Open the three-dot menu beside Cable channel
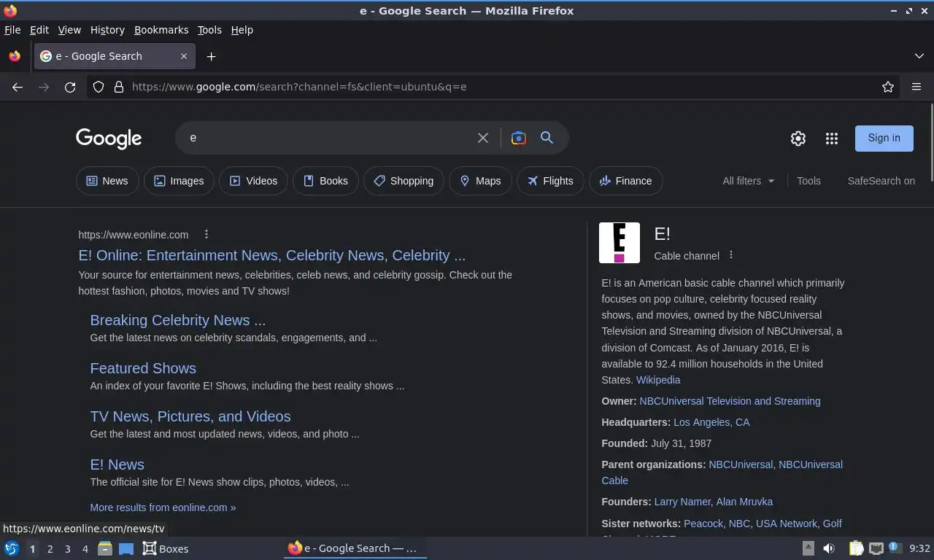The image size is (934, 560). coord(731,255)
